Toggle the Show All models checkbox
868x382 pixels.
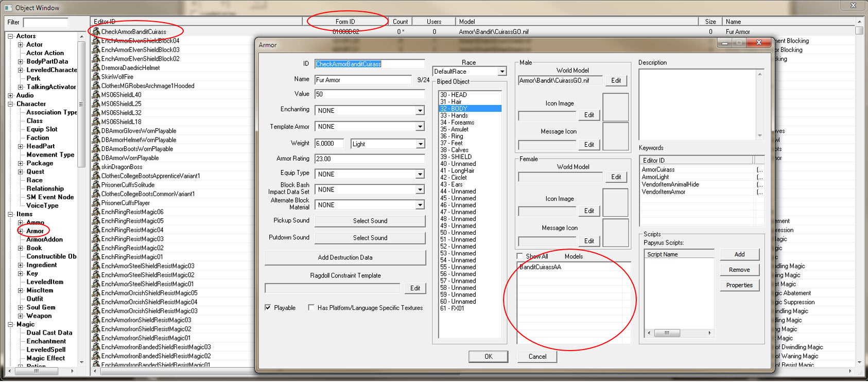click(519, 256)
